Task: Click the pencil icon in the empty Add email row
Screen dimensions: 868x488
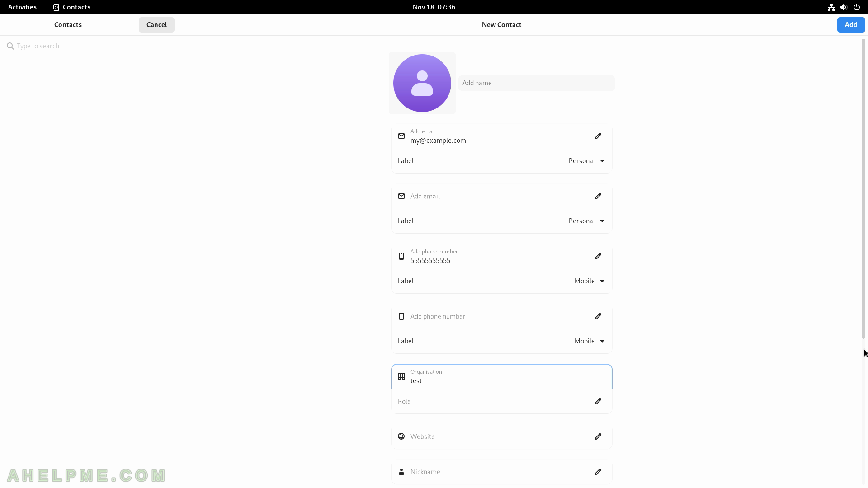Action: point(598,196)
